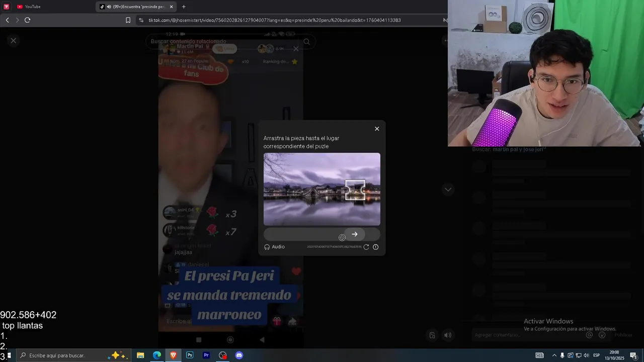This screenshot has width=644, height=362.
Task: Click the heart like icon on video
Action: 296,271
